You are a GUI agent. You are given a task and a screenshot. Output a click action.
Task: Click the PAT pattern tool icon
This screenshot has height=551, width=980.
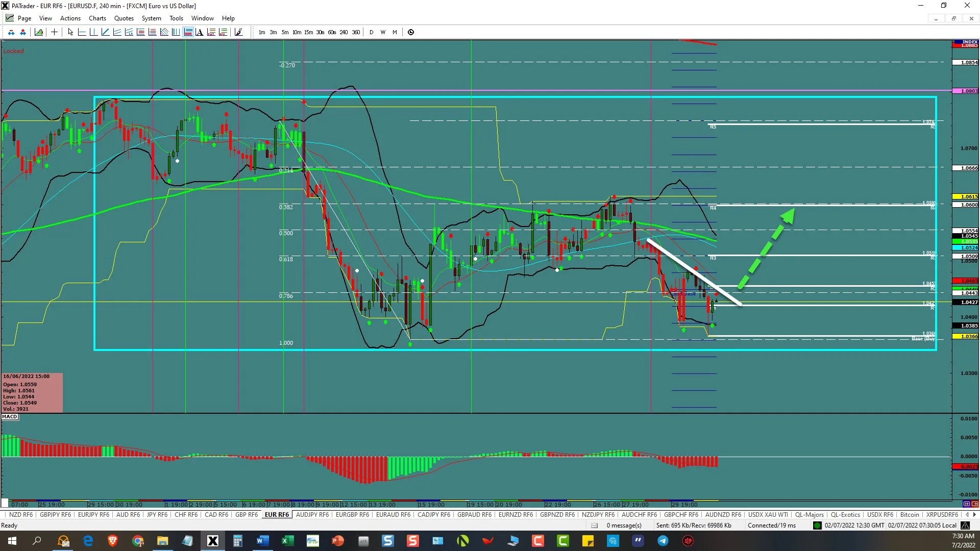(211, 32)
